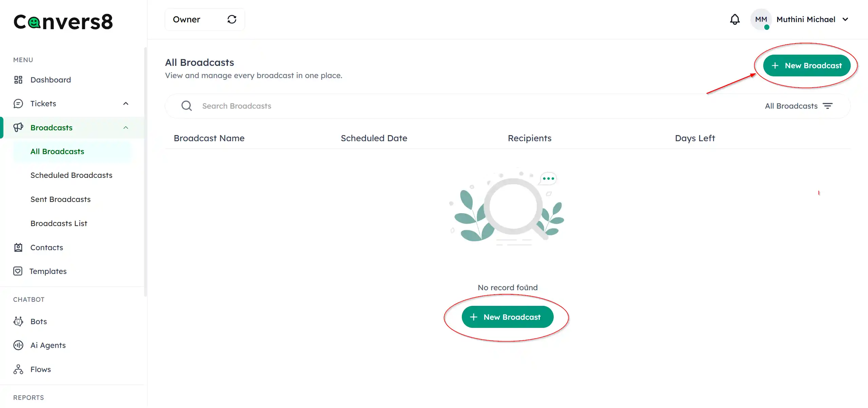Click the Dashboard grid icon
Viewport: 868px width, 408px height.
(x=18, y=80)
